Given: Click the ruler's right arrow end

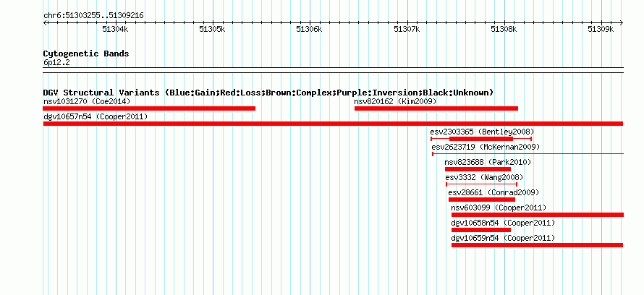Looking at the screenshot, I should coord(622,22).
